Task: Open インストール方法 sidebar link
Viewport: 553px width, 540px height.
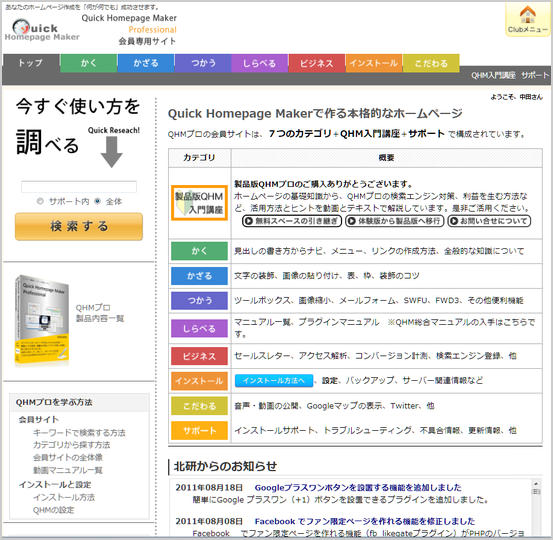Action: 64,498
